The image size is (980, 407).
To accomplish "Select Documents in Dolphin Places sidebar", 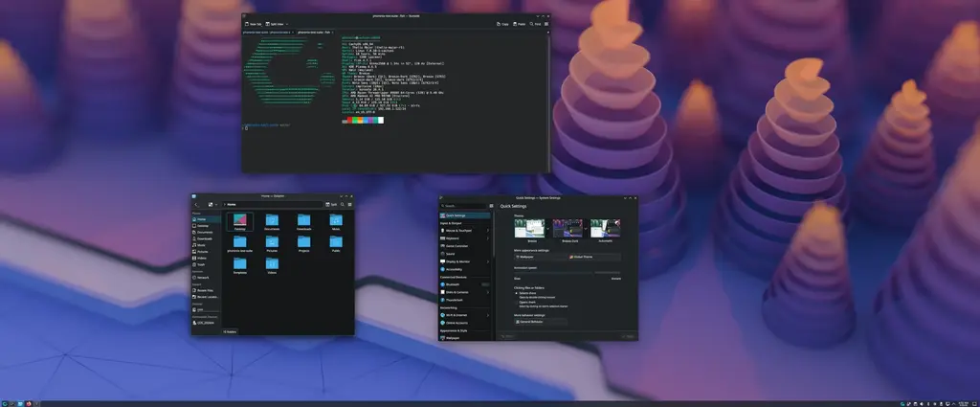I will 206,233.
